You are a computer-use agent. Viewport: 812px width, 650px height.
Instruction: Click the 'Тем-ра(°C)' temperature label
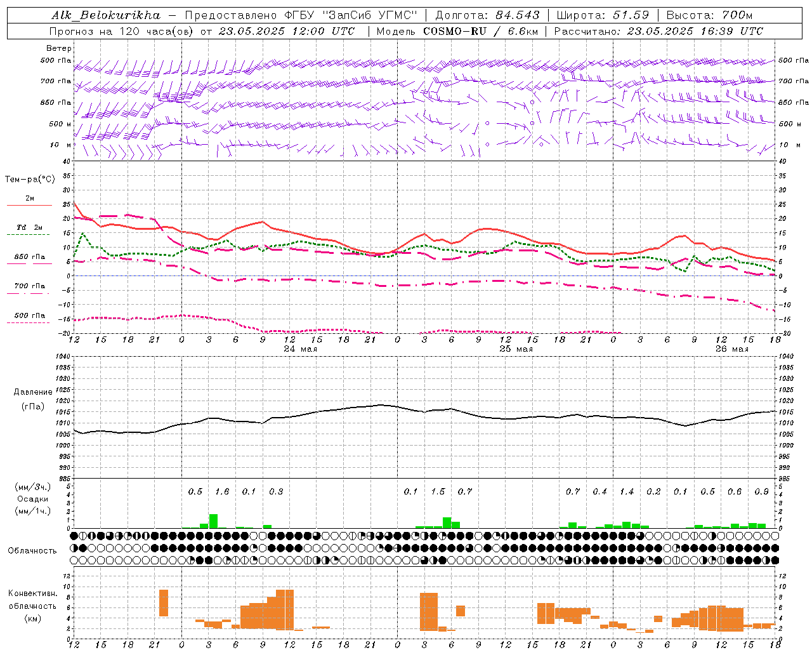click(x=30, y=180)
